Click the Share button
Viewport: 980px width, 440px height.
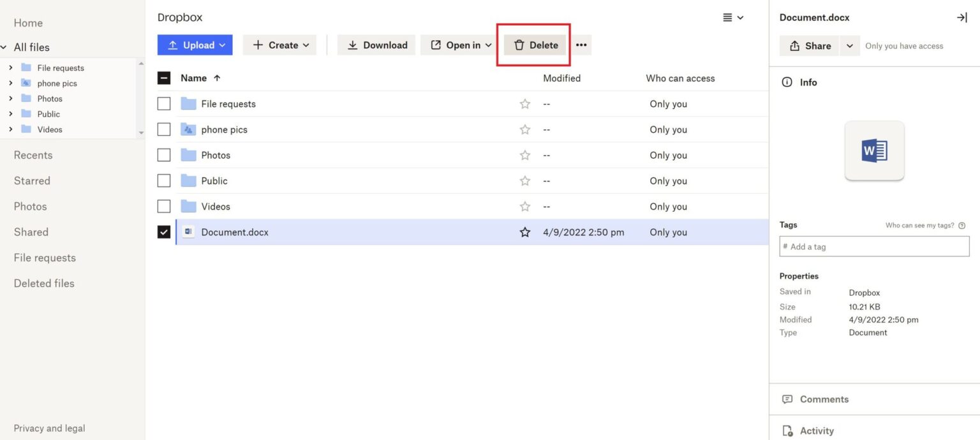pos(809,45)
